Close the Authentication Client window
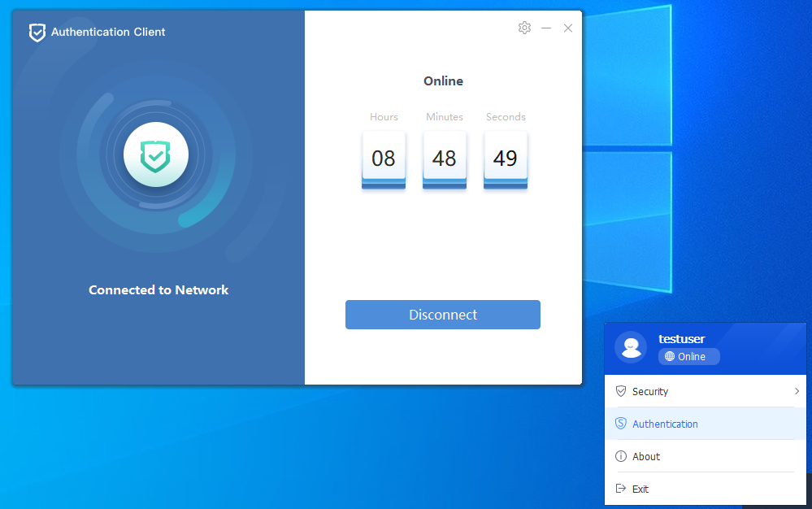This screenshot has height=509, width=812. [568, 28]
